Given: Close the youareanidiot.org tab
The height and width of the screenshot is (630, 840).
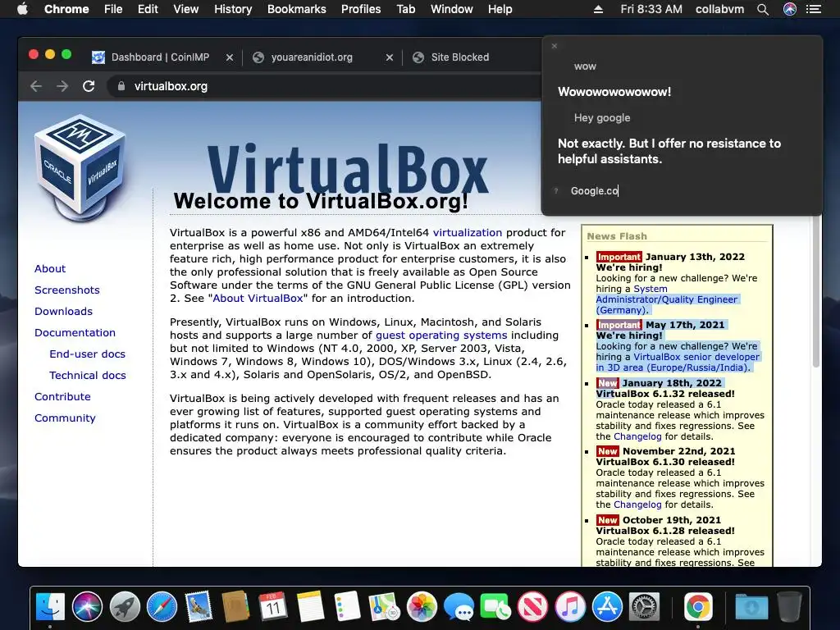Looking at the screenshot, I should coord(390,57).
